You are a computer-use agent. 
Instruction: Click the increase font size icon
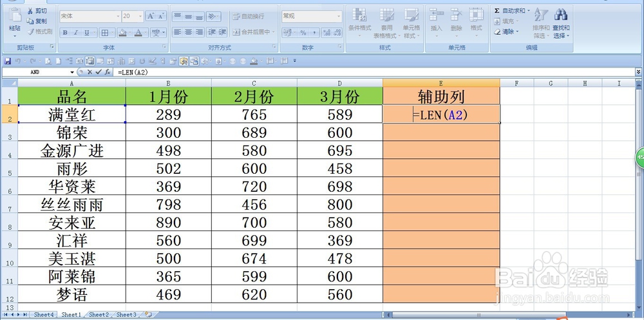click(151, 16)
